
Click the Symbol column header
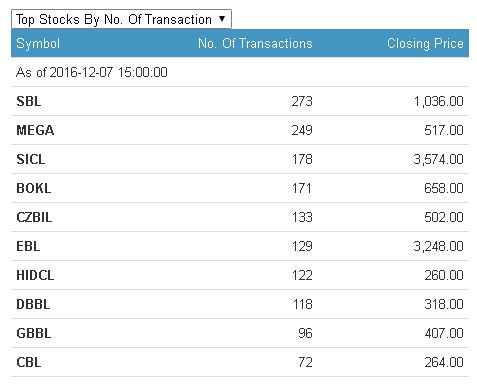(x=38, y=43)
